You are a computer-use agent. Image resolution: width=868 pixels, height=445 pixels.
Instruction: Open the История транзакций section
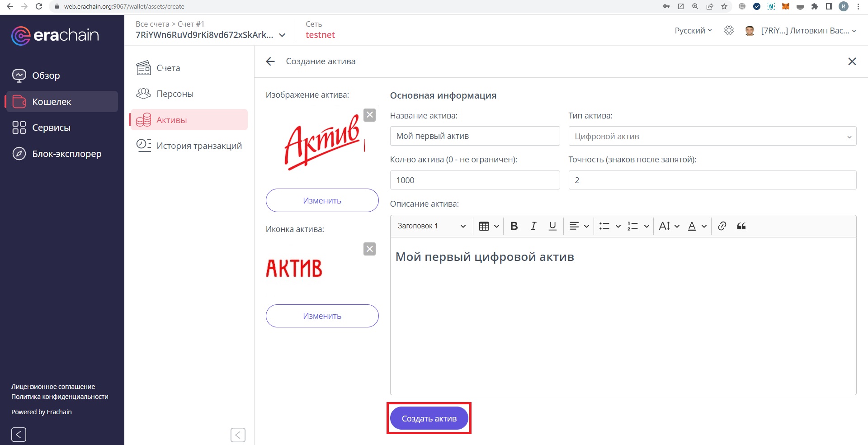(199, 145)
